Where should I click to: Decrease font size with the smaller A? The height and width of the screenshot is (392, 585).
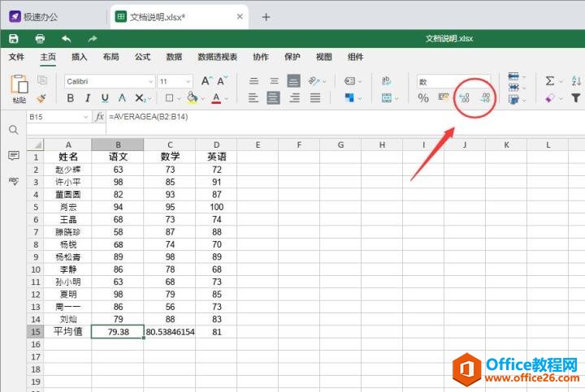click(223, 81)
